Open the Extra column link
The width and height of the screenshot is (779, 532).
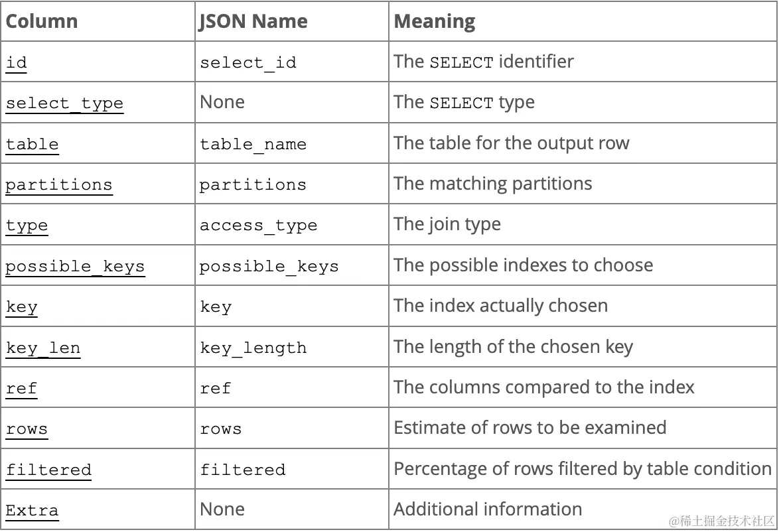(33, 511)
